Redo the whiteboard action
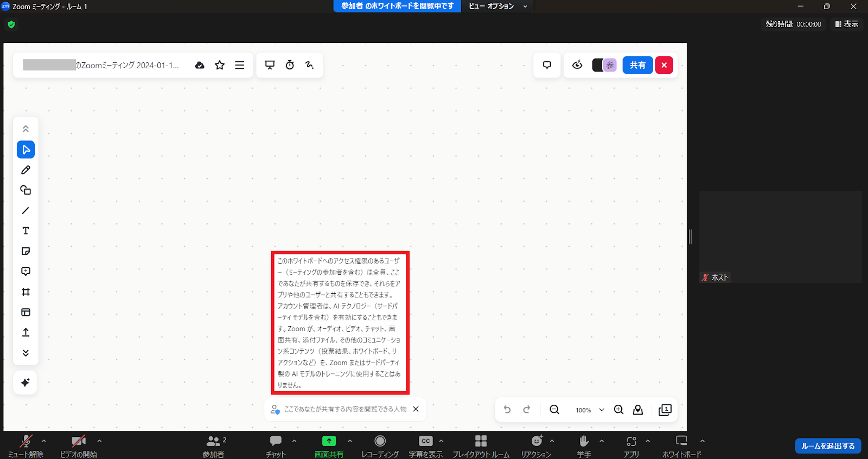 pos(527,410)
